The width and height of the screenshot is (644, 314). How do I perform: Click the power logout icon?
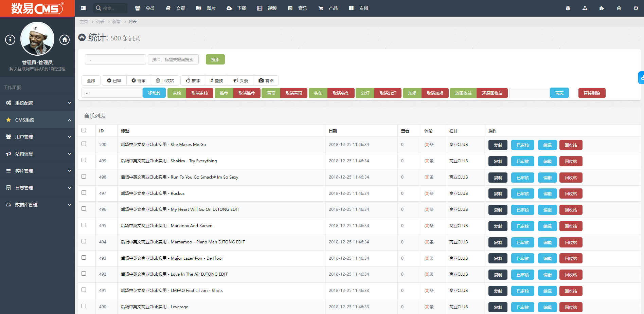tap(636, 8)
